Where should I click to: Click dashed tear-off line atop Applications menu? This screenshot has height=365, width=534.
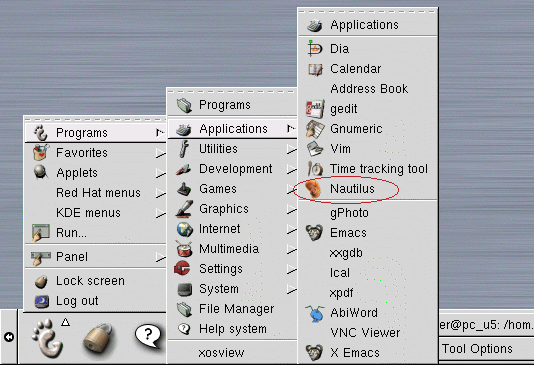[368, 12]
